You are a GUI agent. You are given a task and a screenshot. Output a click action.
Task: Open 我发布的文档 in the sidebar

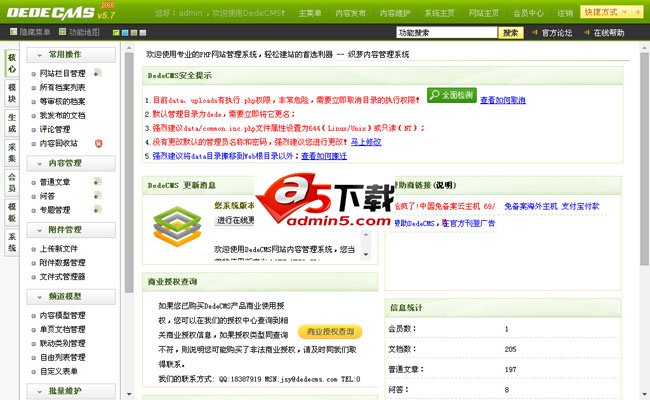coord(63,116)
